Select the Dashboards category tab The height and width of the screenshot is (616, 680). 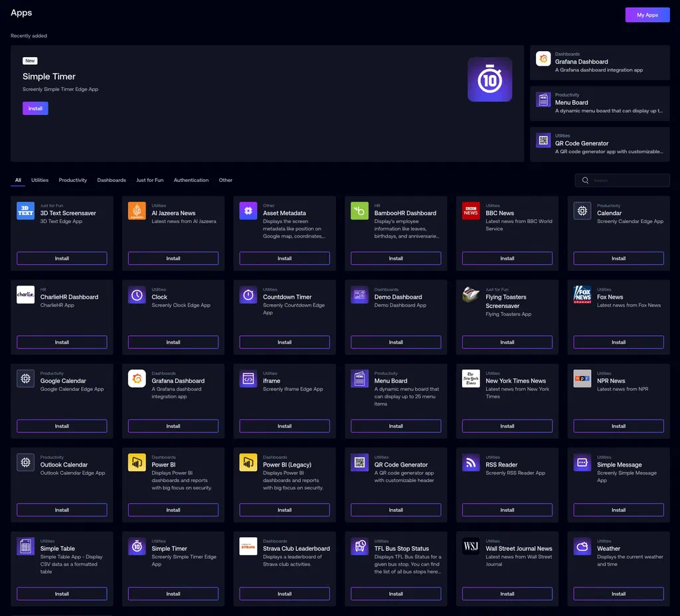click(112, 180)
